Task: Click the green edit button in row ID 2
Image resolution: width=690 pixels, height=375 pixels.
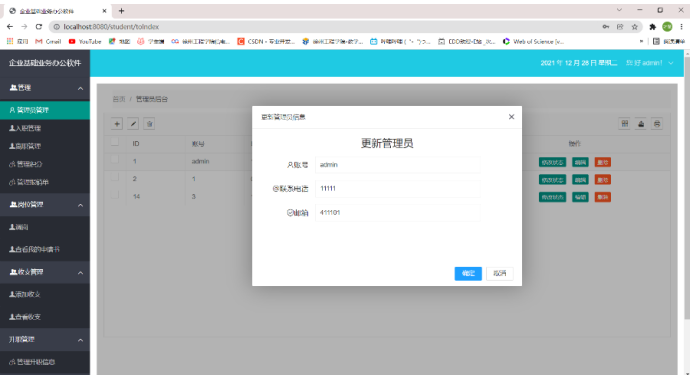Action: click(580, 180)
